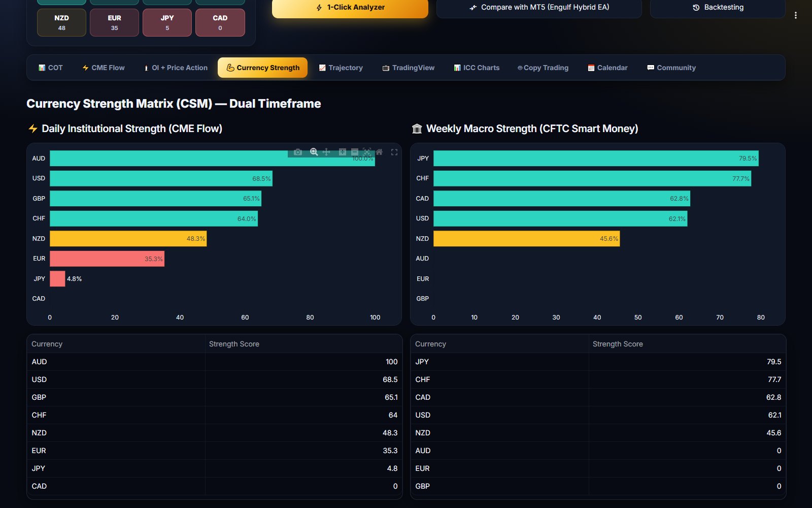
Task: Click Compare with MT5 (Engulf Hybrid EA)
Action: (x=539, y=8)
